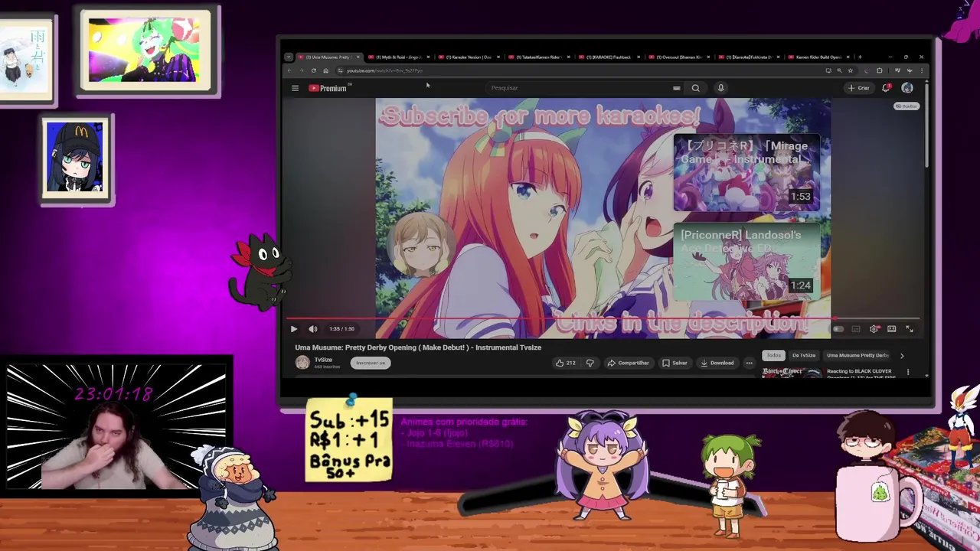Mute the video volume speaker icon
This screenshot has width=980, height=551.
click(312, 329)
